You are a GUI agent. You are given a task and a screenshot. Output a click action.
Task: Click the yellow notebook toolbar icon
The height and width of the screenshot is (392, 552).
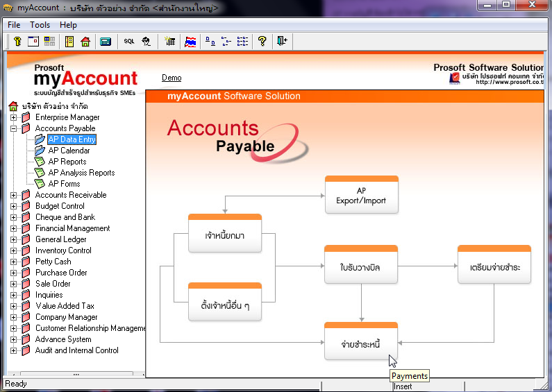[x=69, y=42]
